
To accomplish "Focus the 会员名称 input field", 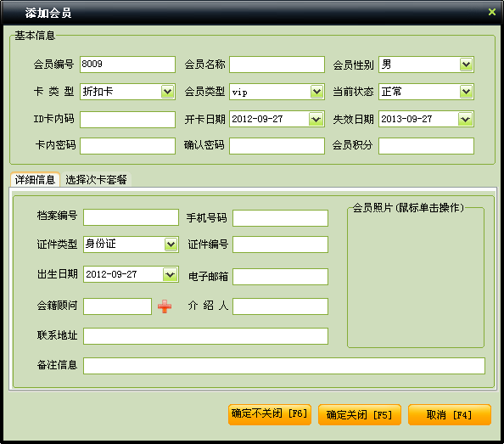I will click(x=277, y=65).
